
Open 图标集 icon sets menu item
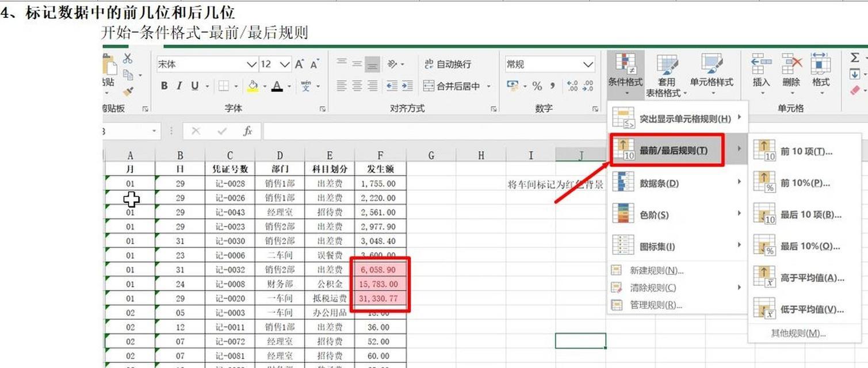(678, 247)
